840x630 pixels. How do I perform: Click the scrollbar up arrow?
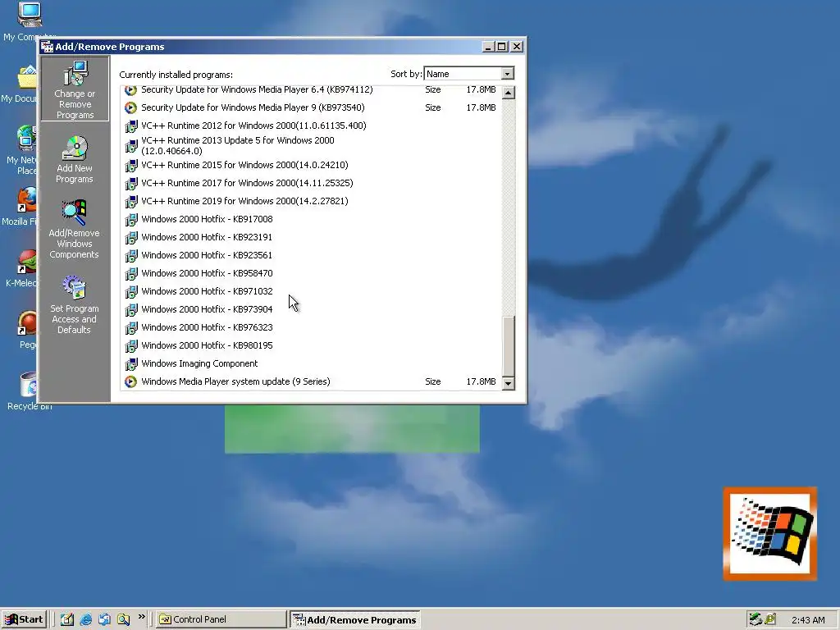509,93
